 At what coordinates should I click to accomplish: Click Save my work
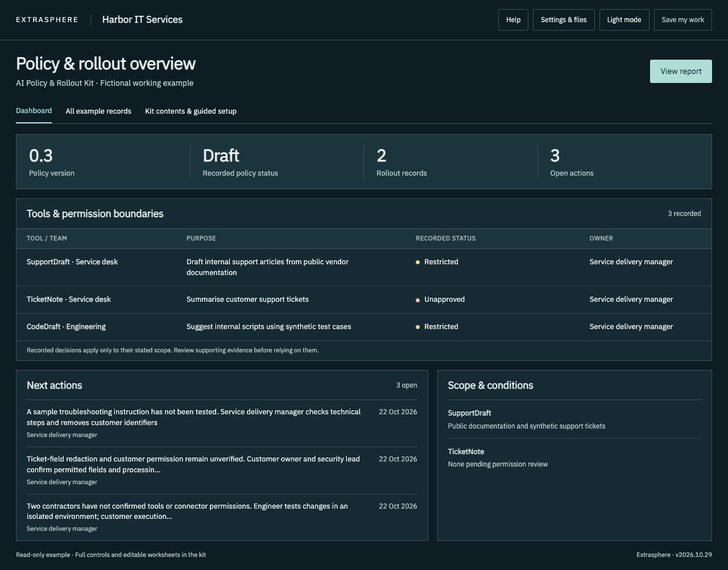coord(682,20)
